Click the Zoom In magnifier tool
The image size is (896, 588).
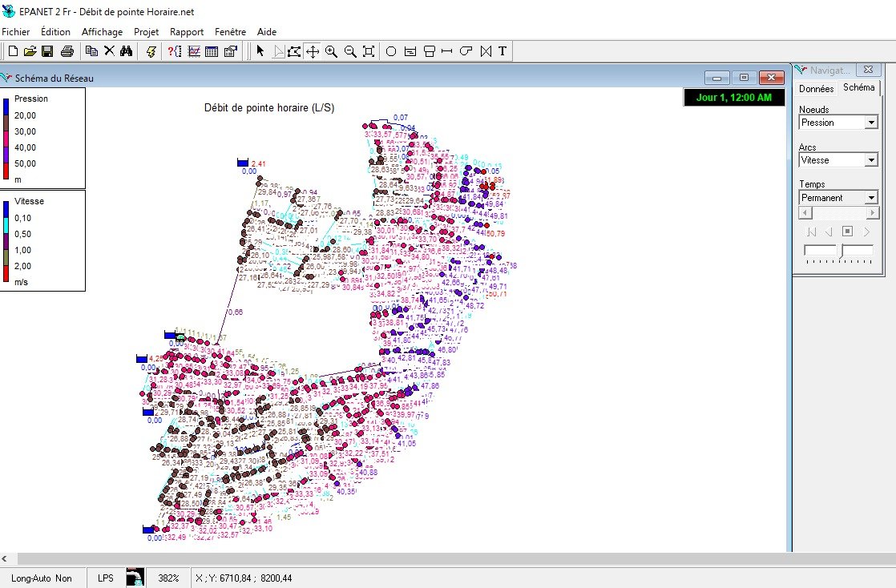point(331,51)
